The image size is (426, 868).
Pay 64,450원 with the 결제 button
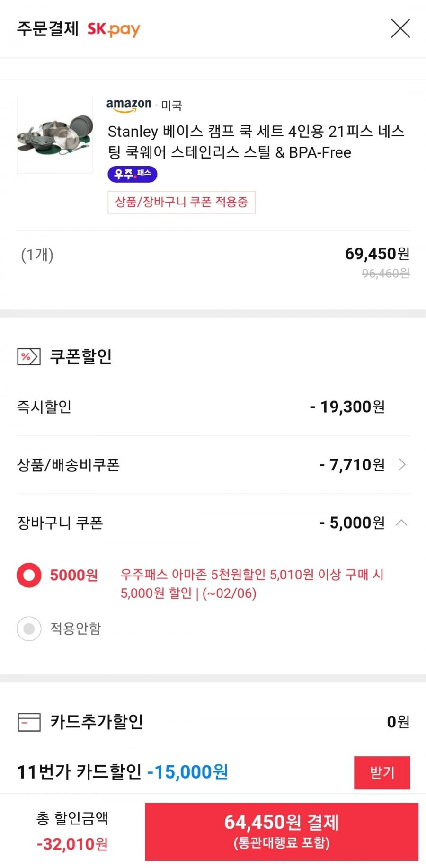[282, 832]
